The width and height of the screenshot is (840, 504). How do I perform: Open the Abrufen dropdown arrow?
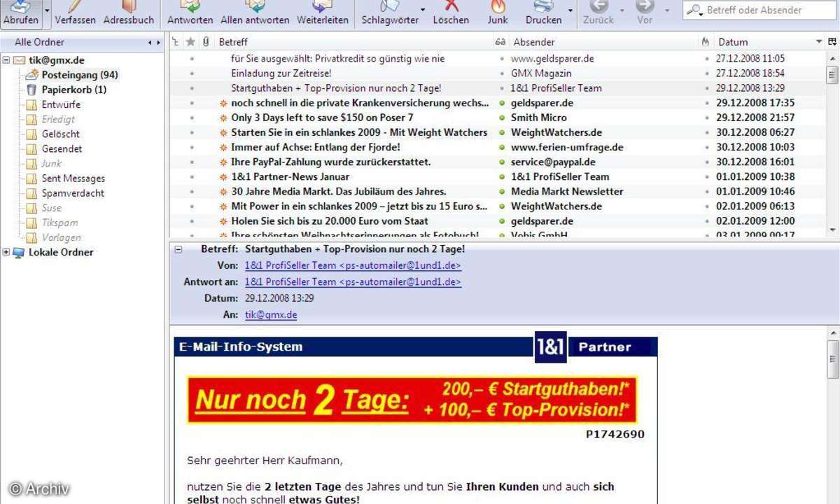click(x=47, y=11)
